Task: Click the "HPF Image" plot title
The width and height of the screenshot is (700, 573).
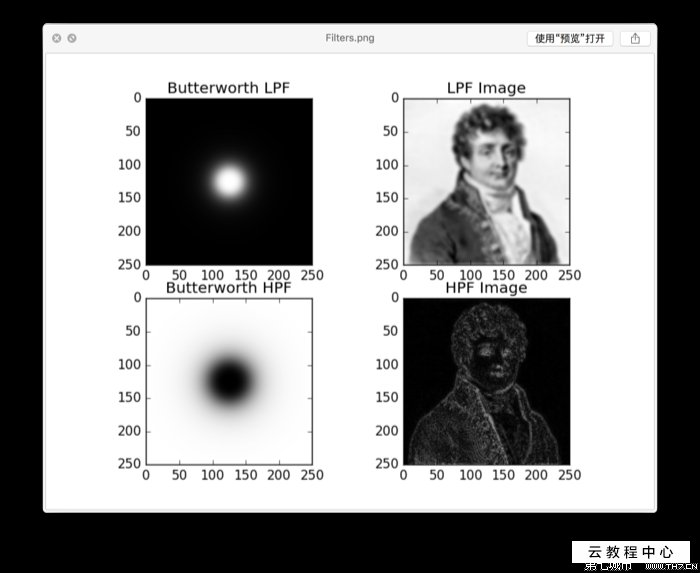Action: 486,288
